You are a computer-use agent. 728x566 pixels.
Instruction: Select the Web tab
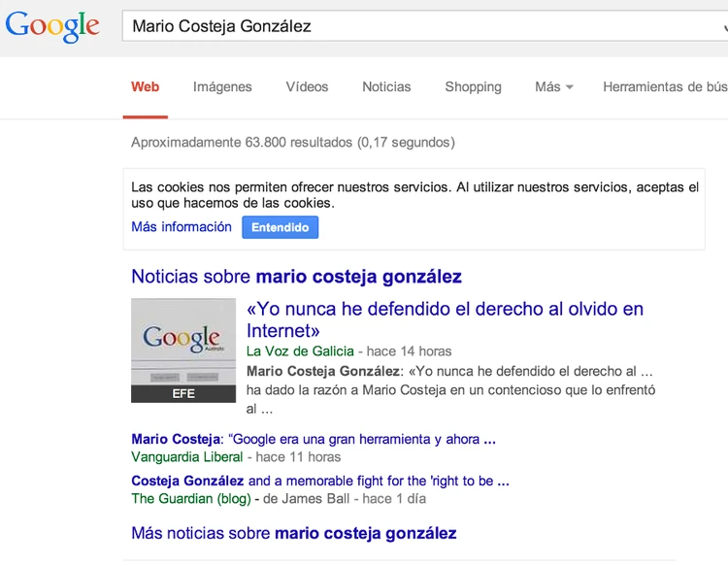(145, 86)
